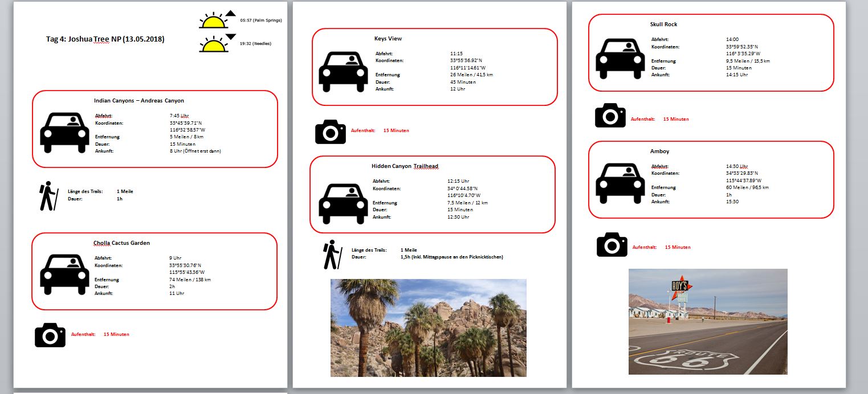Click the heading Tag 4: Joshua Tree NP
The width and height of the screenshot is (868, 394).
pos(105,39)
